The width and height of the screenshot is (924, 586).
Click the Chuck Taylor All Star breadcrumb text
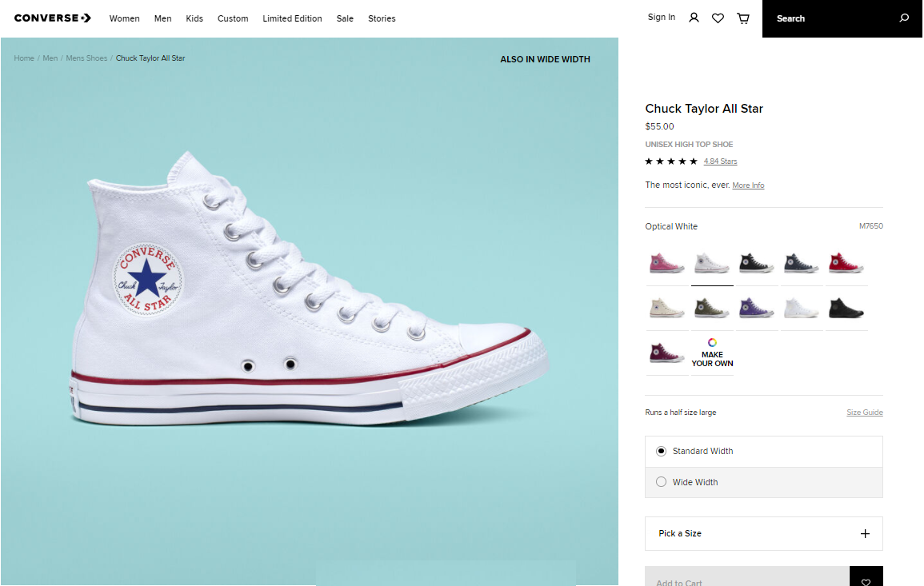click(150, 58)
